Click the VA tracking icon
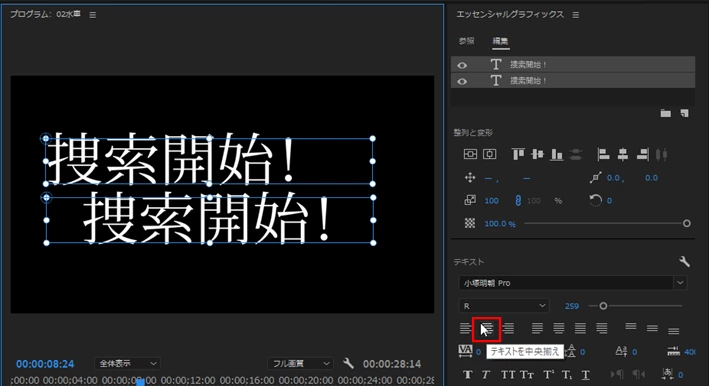This screenshot has width=709, height=386. pos(465,351)
